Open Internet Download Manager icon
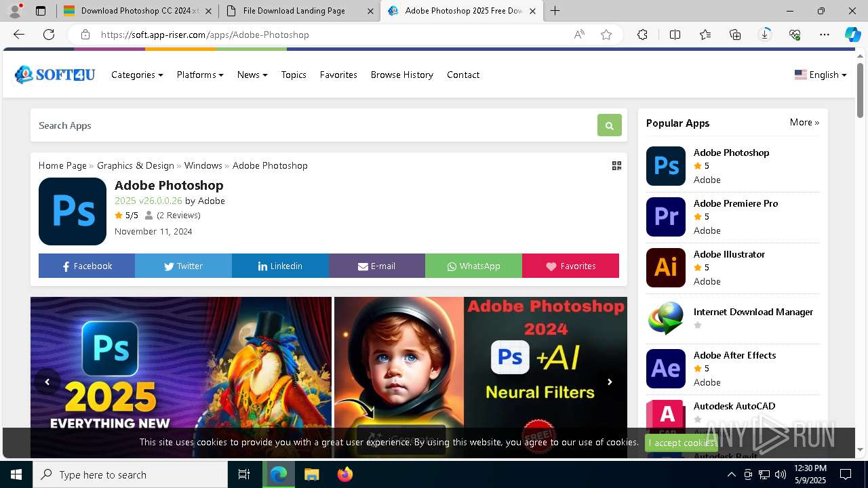The image size is (868, 488). (x=666, y=319)
